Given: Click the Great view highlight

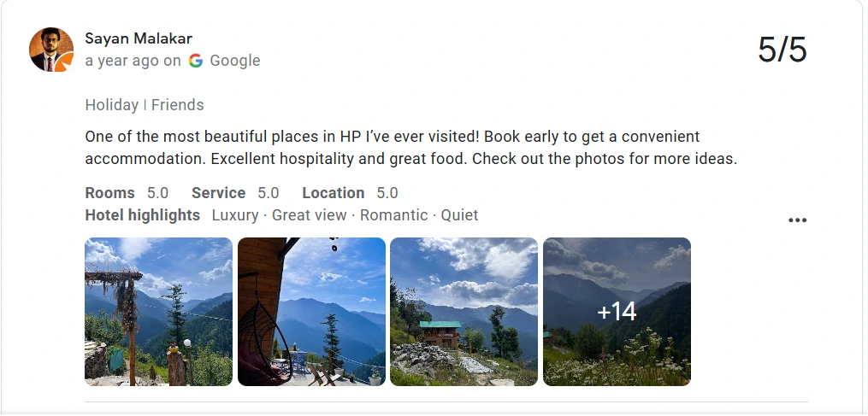Looking at the screenshot, I should tap(309, 215).
